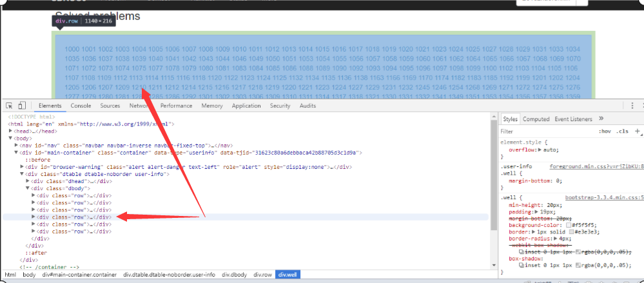Open problem 1000 link on the page
Screen dimensions: 644x283
tap(72, 49)
